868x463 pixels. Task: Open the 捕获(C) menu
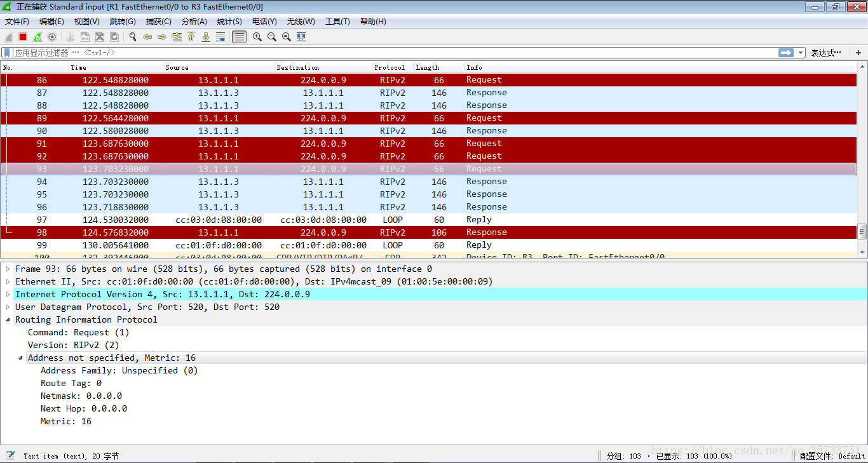coord(159,22)
